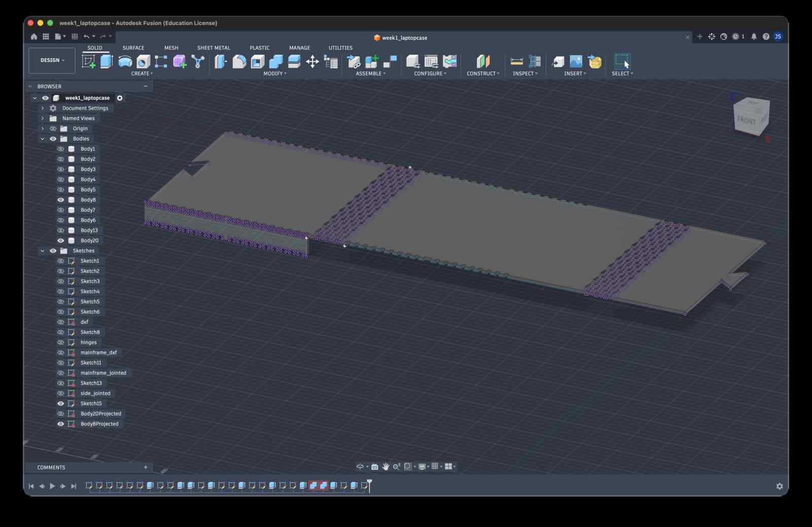Switch to the SURFACE tab

pyautogui.click(x=133, y=48)
